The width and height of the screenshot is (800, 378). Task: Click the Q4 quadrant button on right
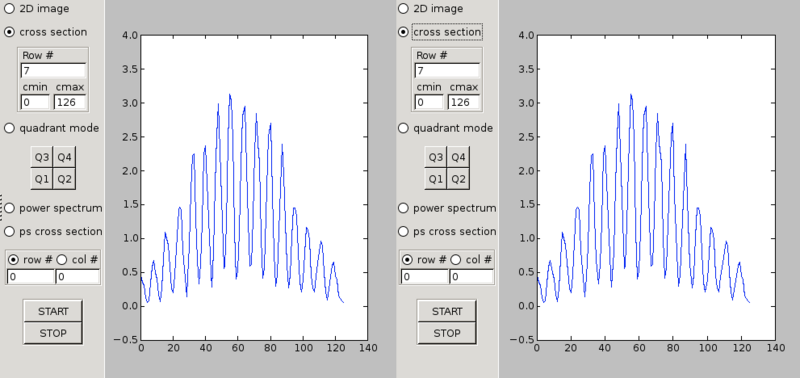click(x=458, y=157)
